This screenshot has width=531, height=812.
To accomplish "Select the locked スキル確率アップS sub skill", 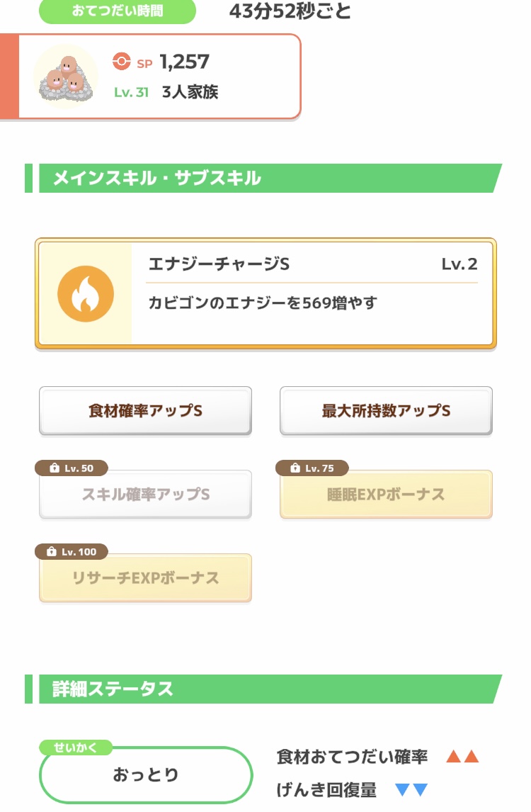I will (145, 495).
